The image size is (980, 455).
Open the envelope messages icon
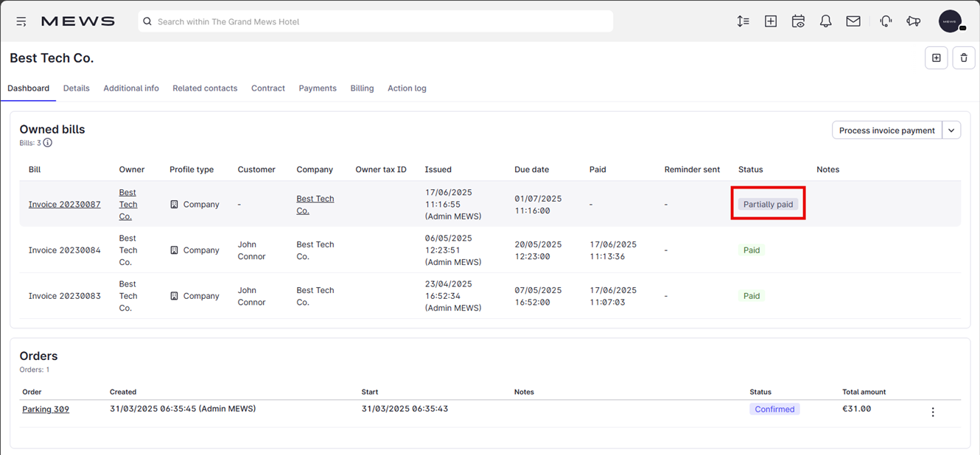pyautogui.click(x=853, y=21)
